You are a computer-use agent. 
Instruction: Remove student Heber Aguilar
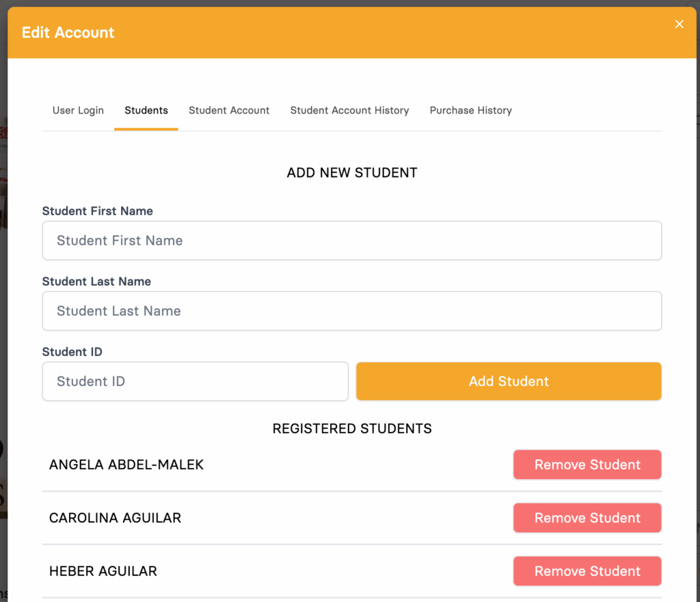(587, 571)
